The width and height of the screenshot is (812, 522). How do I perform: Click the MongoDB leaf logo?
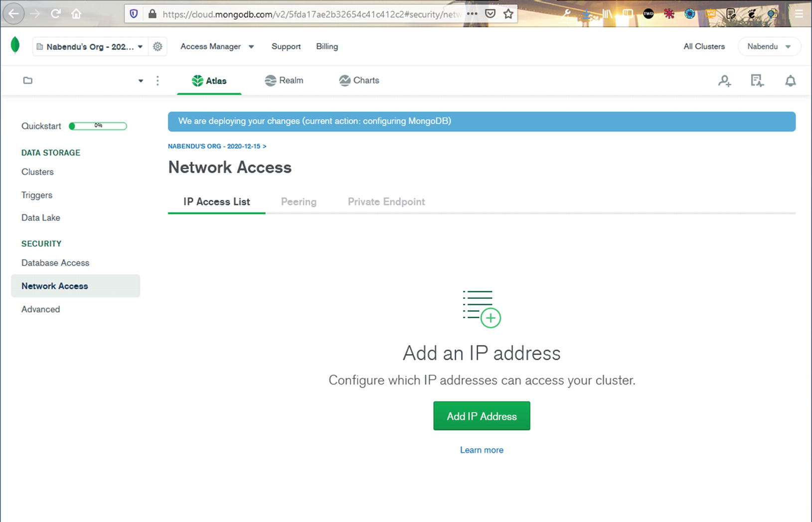15,45
